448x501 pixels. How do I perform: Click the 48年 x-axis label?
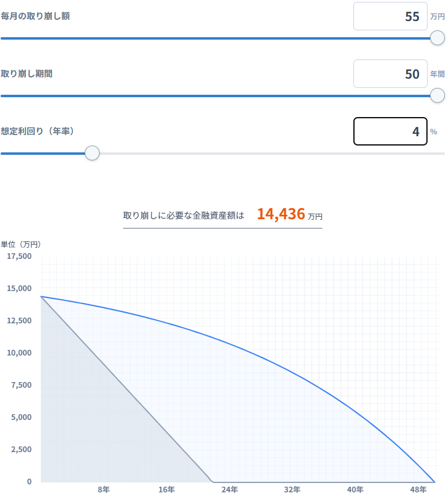418,490
